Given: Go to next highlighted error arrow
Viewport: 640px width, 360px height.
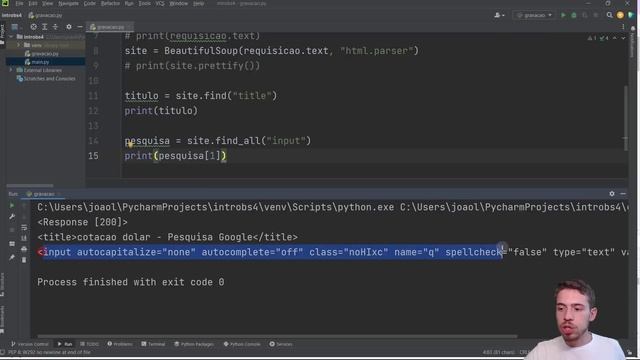Looking at the screenshot, I should [623, 38].
